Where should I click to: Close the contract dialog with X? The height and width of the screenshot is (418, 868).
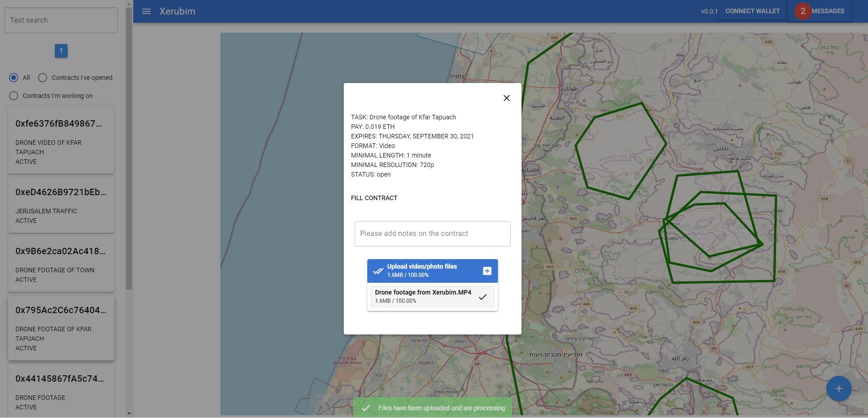coord(507,98)
